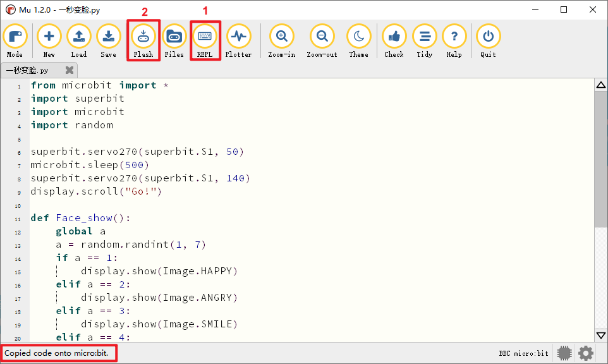The width and height of the screenshot is (608, 364).
Task: Maximize the Mu window
Action: [564, 9]
